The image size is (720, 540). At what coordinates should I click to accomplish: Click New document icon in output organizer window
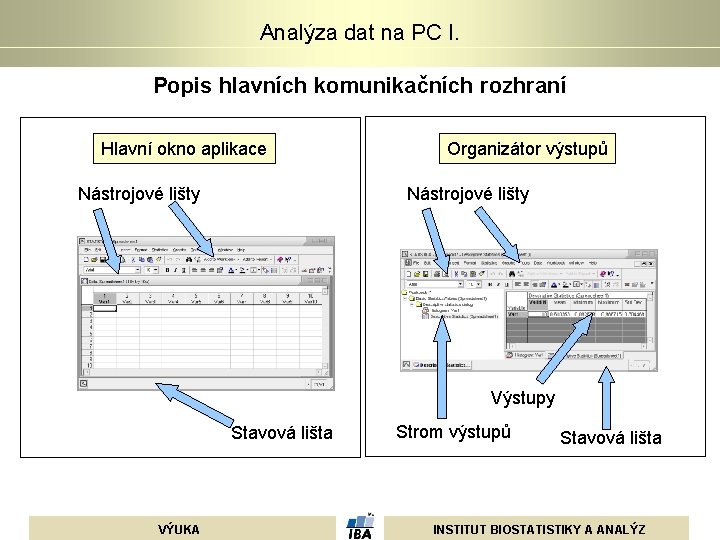[409, 274]
